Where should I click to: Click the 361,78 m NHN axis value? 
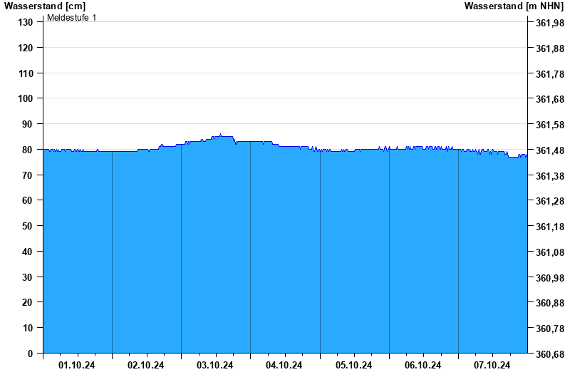[550, 74]
